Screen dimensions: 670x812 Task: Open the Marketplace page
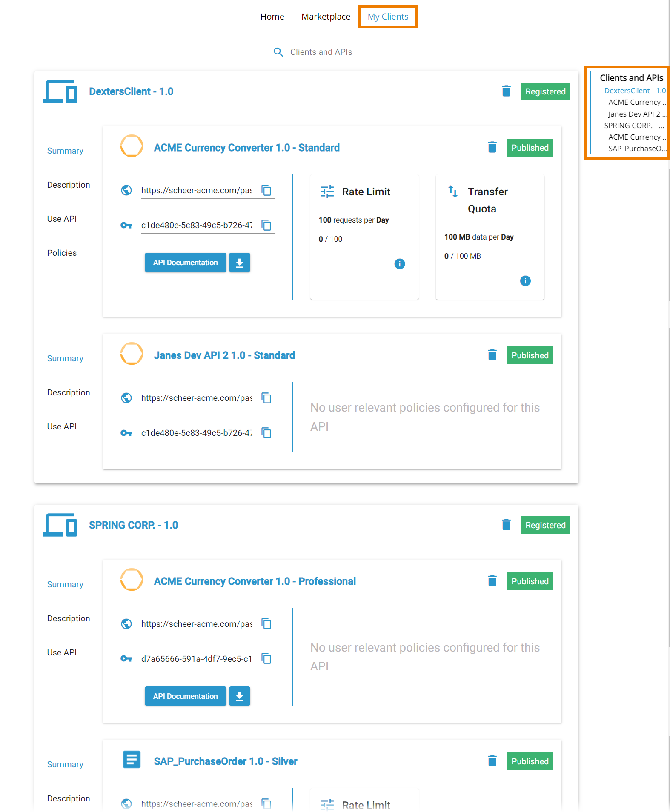coord(326,17)
